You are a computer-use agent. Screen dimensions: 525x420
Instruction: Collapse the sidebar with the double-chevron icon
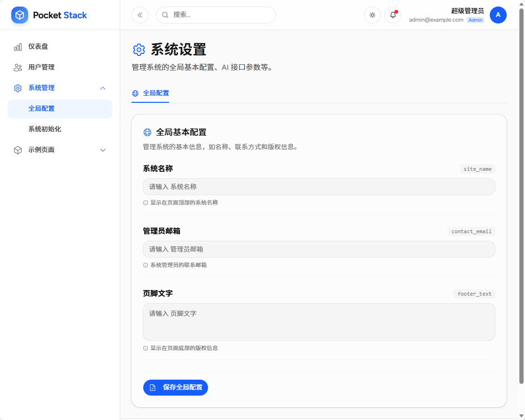[139, 15]
